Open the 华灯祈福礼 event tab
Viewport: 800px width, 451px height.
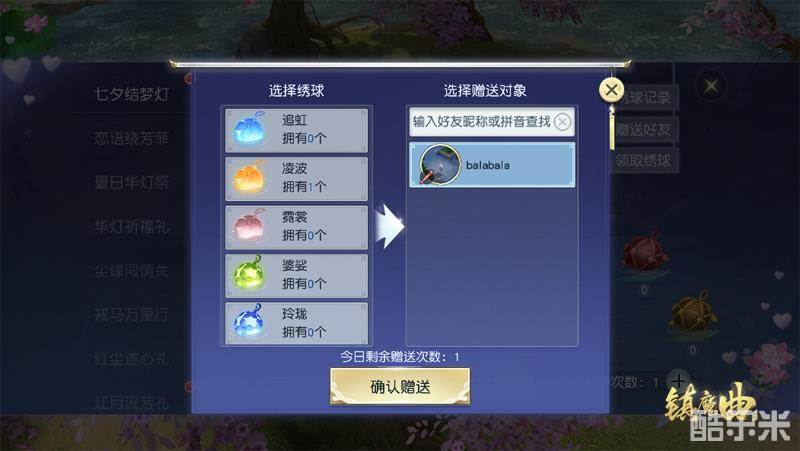(132, 226)
